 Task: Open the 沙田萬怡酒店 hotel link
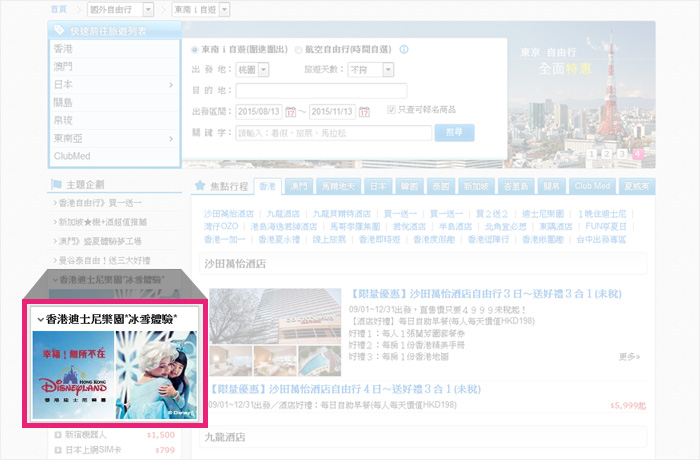230,214
